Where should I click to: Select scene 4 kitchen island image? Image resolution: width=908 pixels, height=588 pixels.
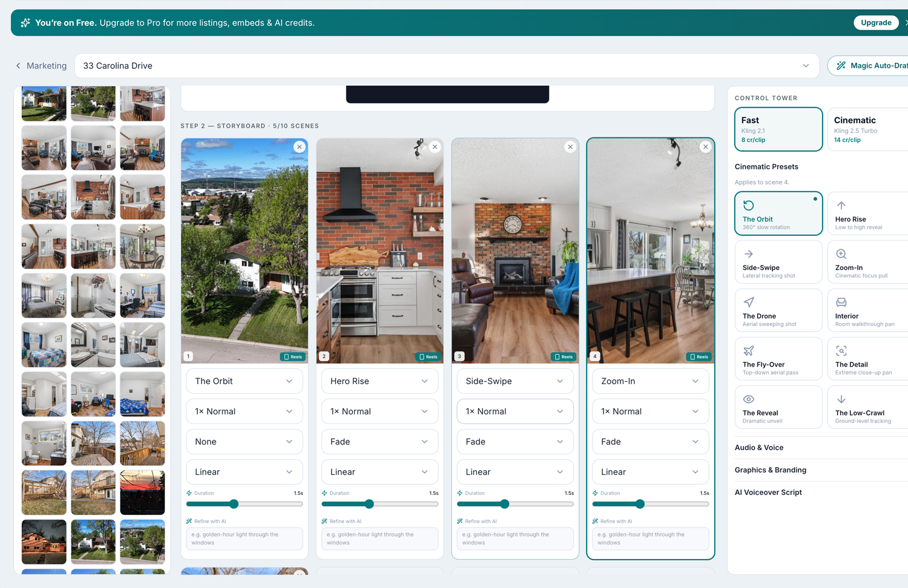coord(650,250)
